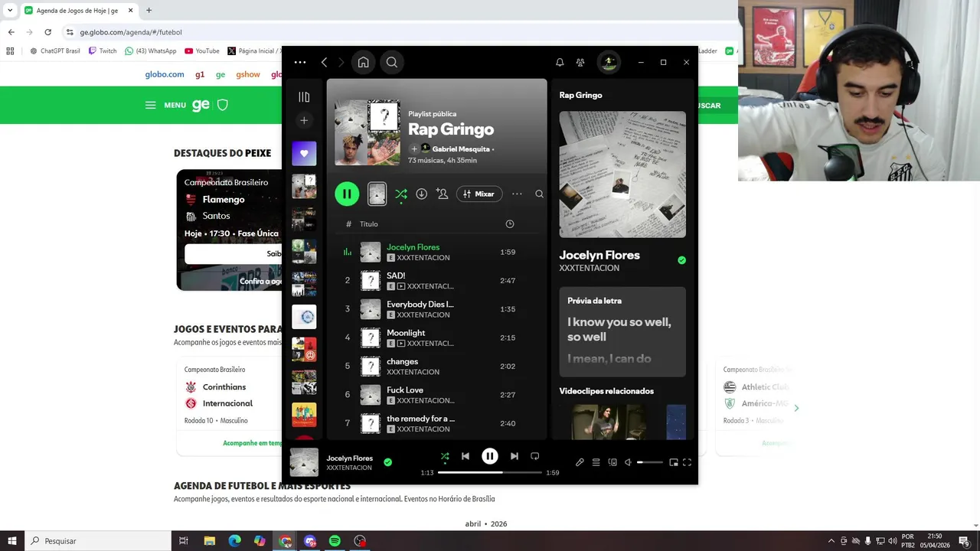Toggle saved check in bottom player bar

pyautogui.click(x=387, y=462)
